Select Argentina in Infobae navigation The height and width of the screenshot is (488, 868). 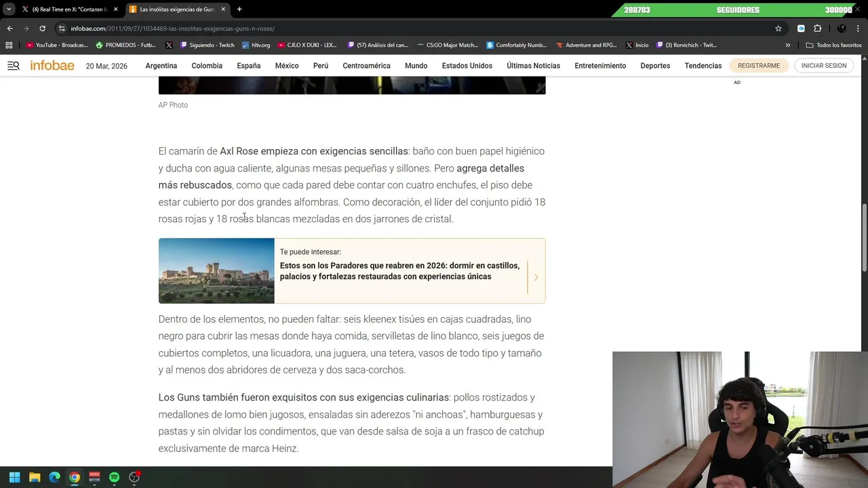click(161, 66)
